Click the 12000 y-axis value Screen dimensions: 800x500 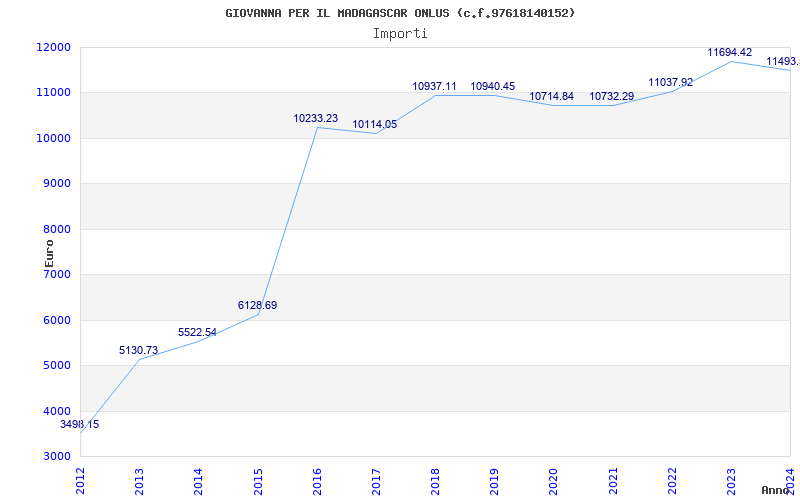click(x=53, y=47)
